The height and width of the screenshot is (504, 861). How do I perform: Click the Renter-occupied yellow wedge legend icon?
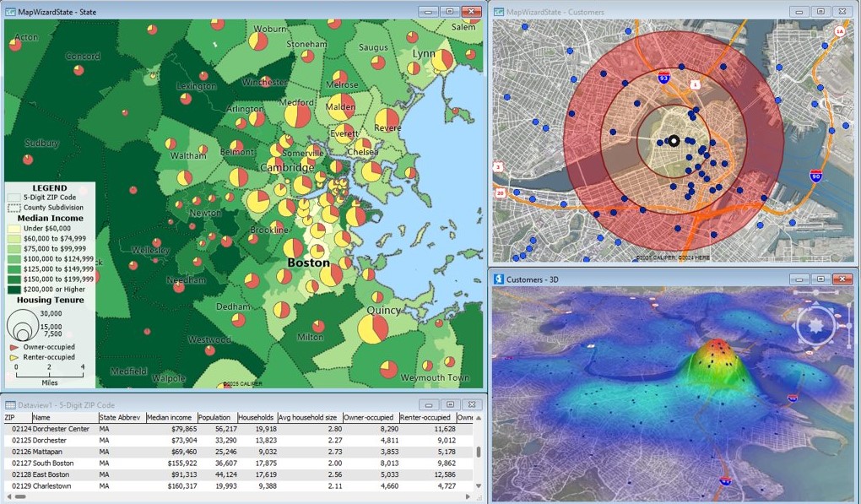click(14, 357)
